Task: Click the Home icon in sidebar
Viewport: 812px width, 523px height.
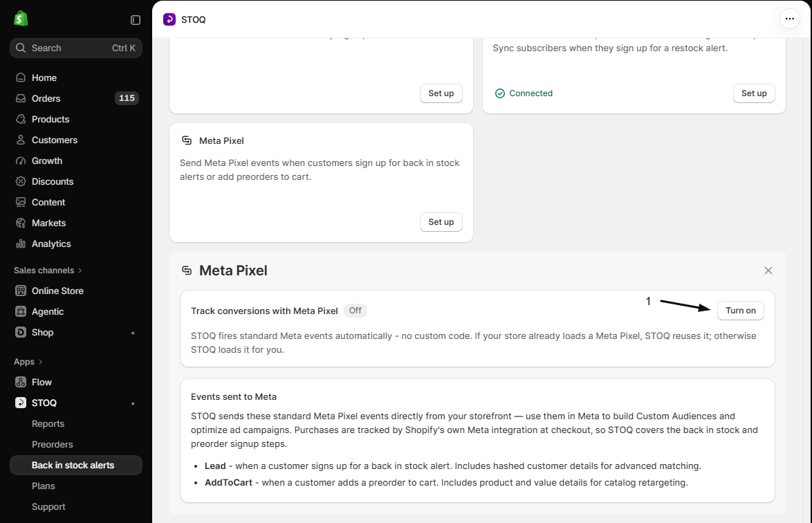Action: click(x=21, y=77)
